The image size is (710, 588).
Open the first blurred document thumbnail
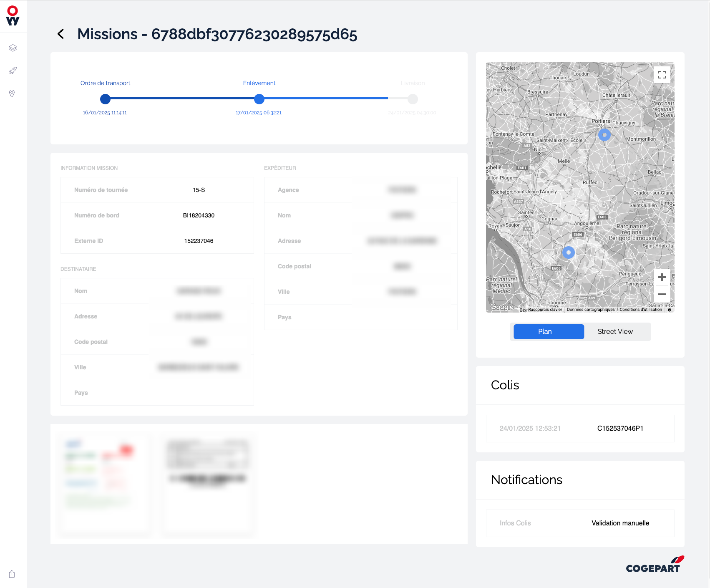(105, 484)
